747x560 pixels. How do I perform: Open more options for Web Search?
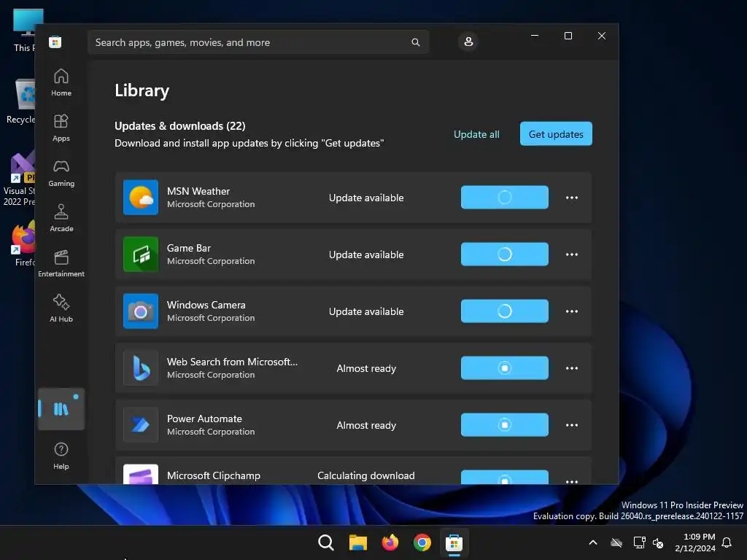572,368
